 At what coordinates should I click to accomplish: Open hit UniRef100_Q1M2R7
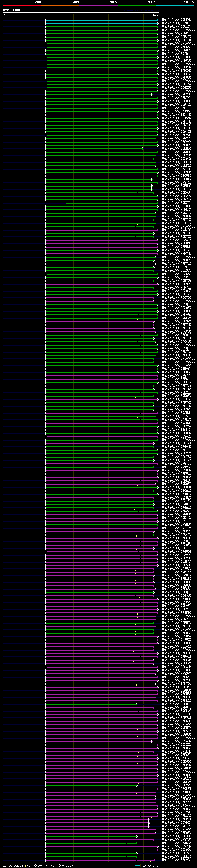coord(177,196)
